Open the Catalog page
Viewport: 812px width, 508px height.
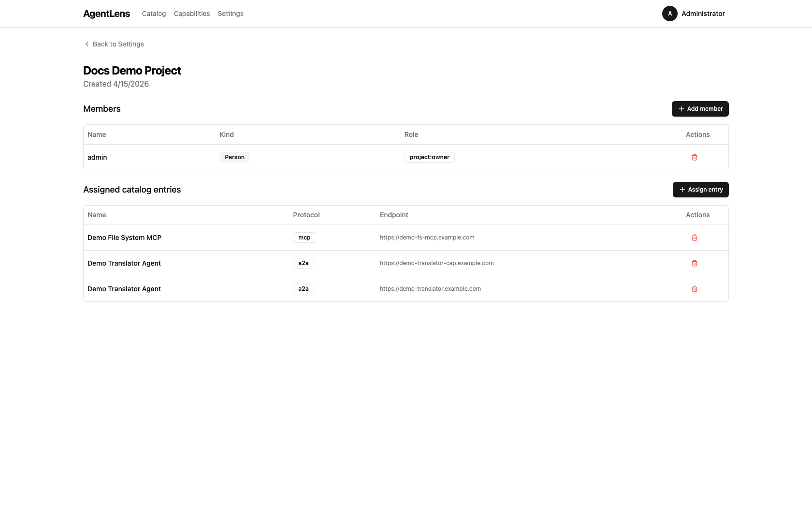click(x=153, y=14)
